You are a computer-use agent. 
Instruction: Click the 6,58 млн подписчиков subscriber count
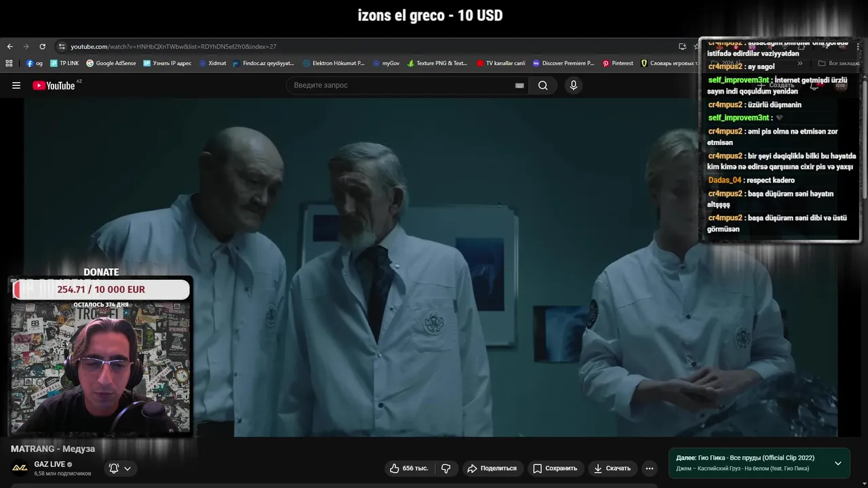click(x=62, y=474)
